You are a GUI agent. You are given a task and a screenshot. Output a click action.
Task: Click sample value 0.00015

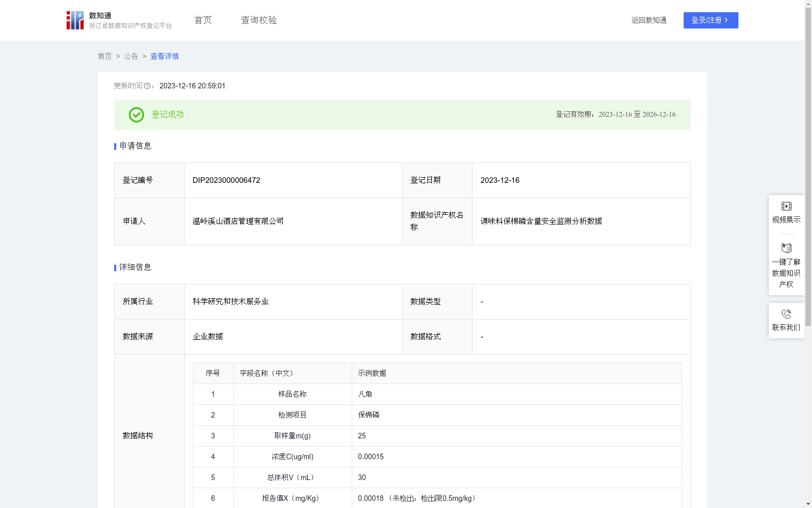coord(371,457)
